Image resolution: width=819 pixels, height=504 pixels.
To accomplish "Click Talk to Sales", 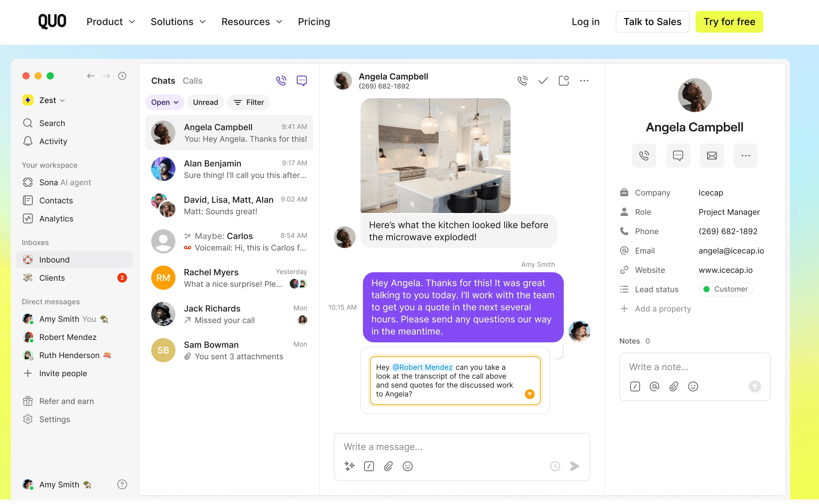I will [652, 22].
